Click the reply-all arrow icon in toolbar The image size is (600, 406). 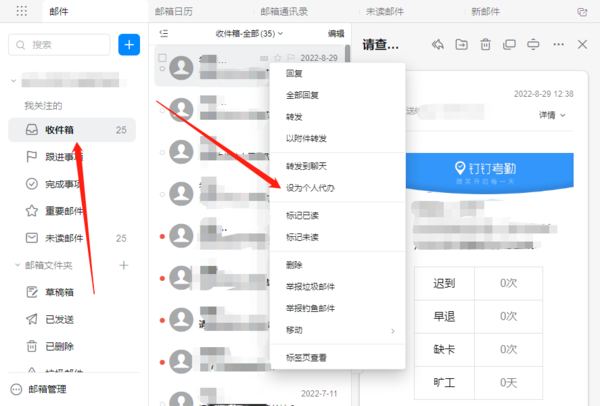[x=437, y=44]
